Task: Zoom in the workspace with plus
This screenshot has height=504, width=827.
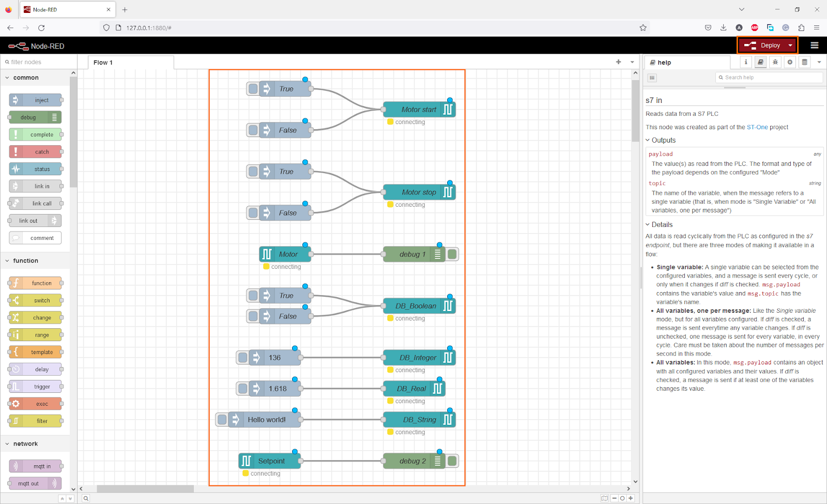Action: [x=631, y=498]
